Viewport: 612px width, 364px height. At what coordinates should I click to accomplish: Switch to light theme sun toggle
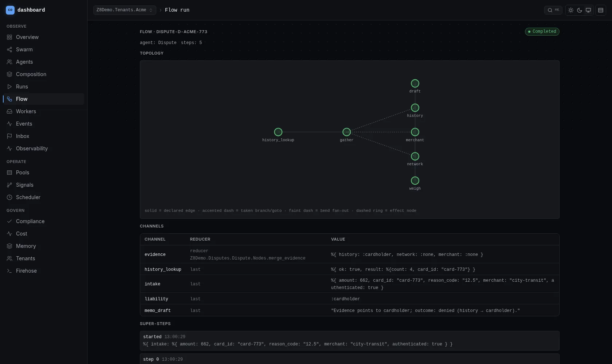pos(571,10)
